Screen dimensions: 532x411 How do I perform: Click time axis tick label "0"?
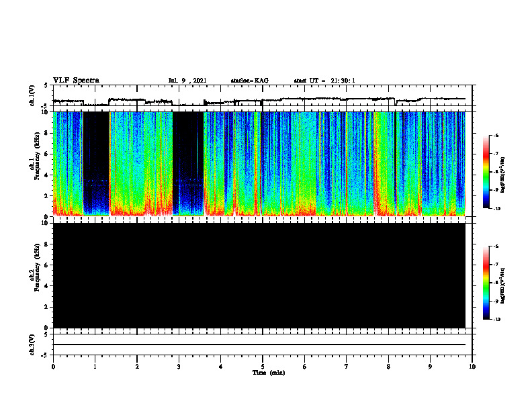[53, 367]
